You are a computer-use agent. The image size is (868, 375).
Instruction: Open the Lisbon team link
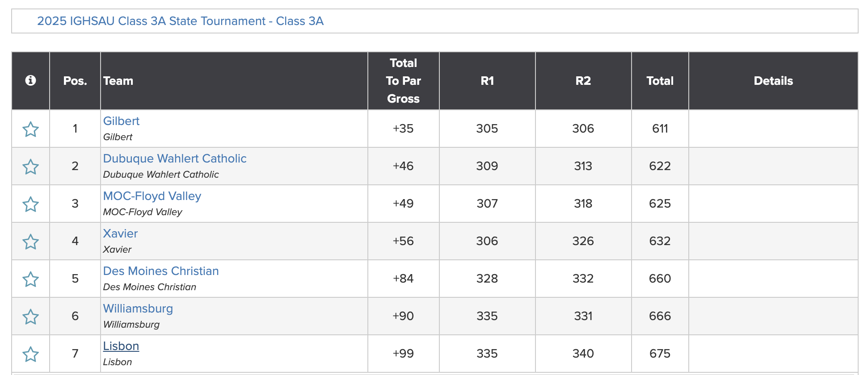point(121,346)
